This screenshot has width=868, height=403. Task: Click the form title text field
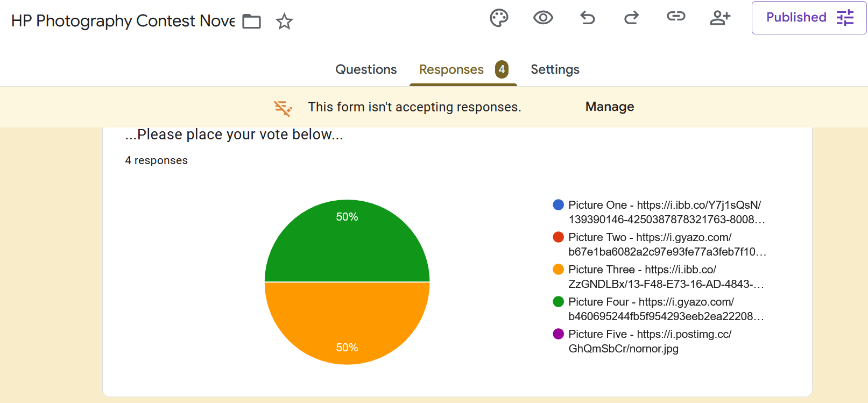tap(123, 21)
